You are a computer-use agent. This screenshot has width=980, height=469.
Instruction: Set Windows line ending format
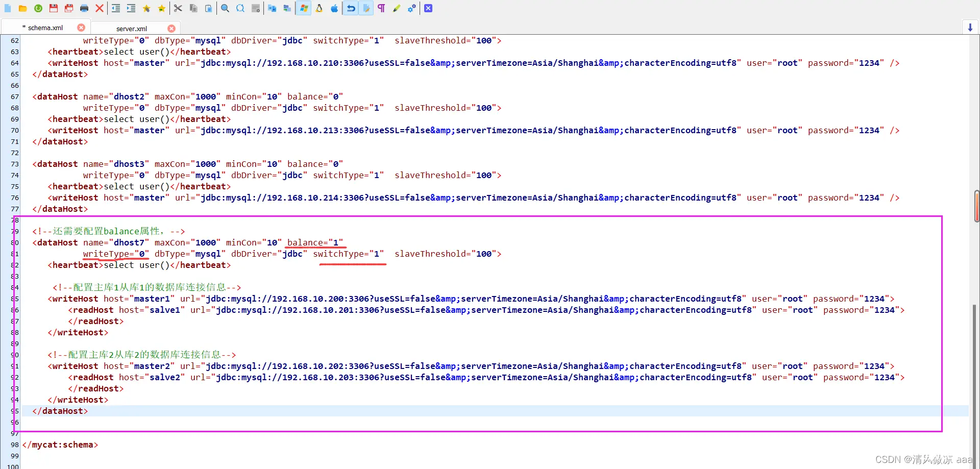click(x=304, y=8)
